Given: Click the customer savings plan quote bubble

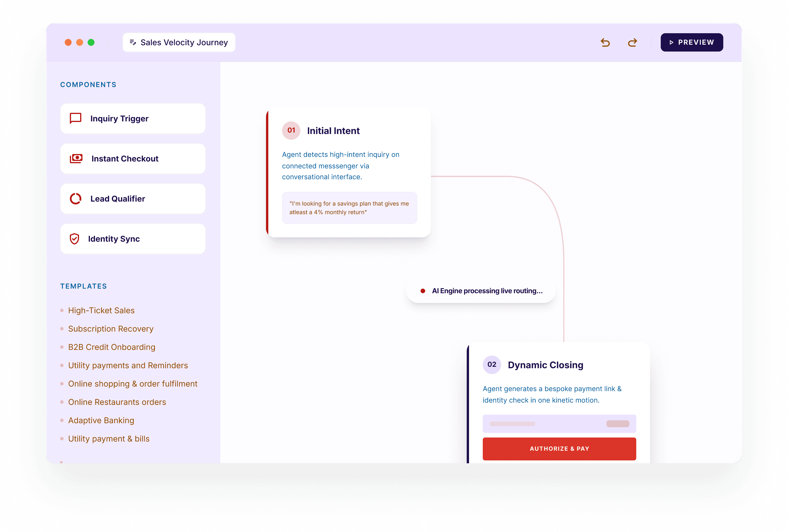Looking at the screenshot, I should 350,208.
